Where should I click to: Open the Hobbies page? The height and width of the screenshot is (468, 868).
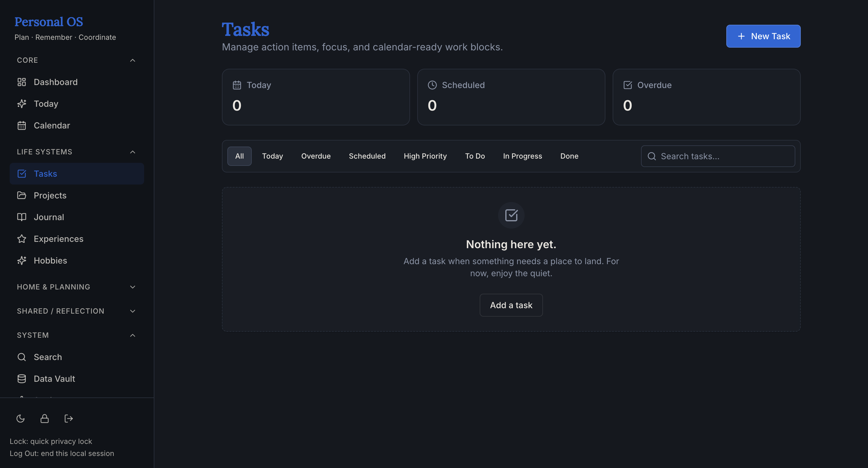pyautogui.click(x=77, y=261)
